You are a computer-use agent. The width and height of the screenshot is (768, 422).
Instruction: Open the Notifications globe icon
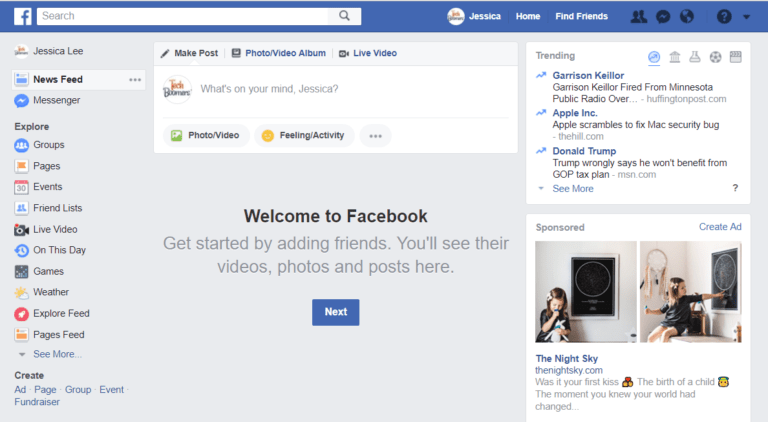pyautogui.click(x=687, y=17)
